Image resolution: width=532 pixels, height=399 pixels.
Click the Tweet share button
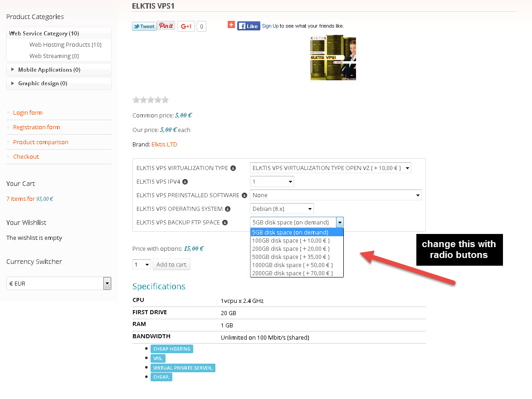tap(144, 26)
